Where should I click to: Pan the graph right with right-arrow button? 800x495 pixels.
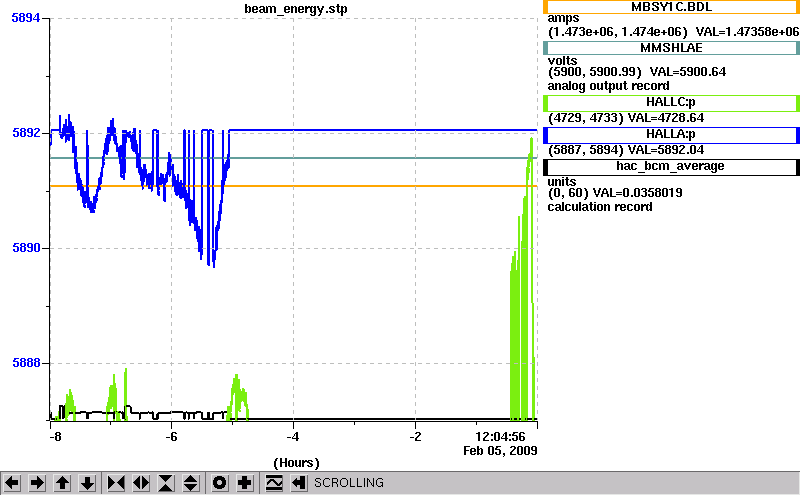(37, 483)
